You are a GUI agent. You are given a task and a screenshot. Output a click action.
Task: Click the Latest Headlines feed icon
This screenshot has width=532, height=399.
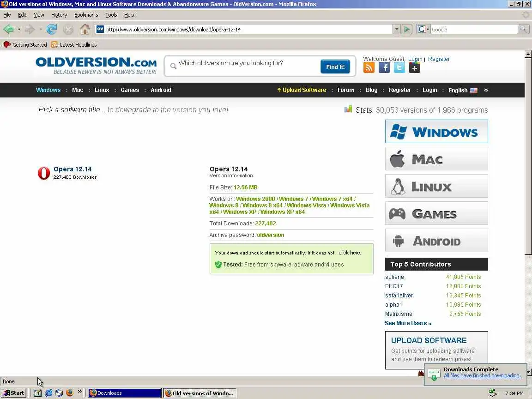click(54, 44)
